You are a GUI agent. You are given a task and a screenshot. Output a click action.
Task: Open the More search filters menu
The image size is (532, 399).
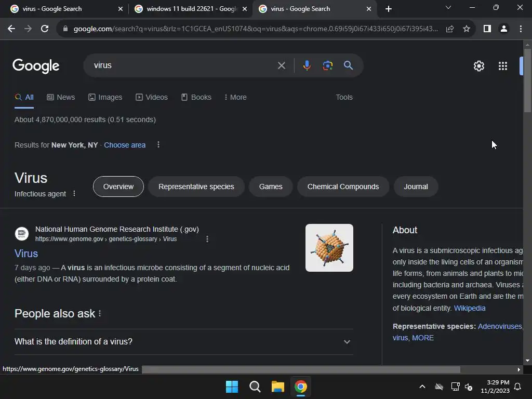click(235, 97)
